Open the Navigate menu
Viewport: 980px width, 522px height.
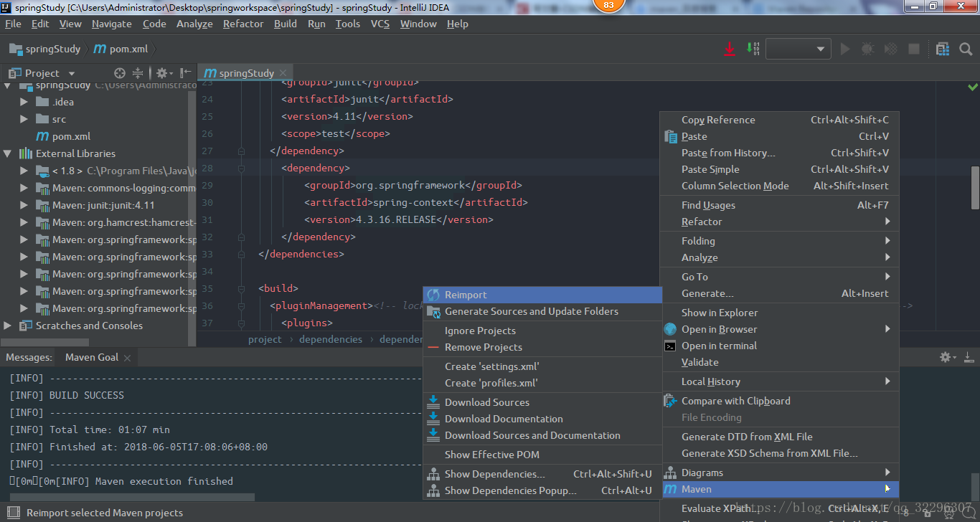coord(112,24)
